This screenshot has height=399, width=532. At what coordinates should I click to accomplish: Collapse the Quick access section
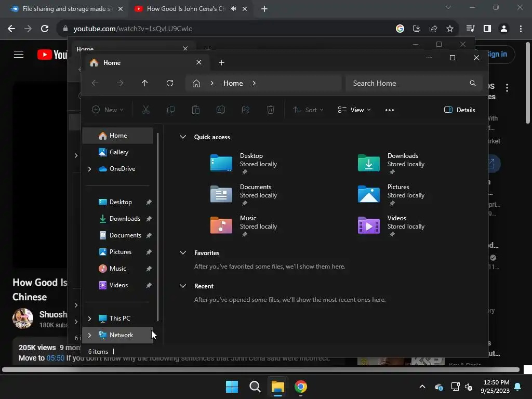pos(182,137)
